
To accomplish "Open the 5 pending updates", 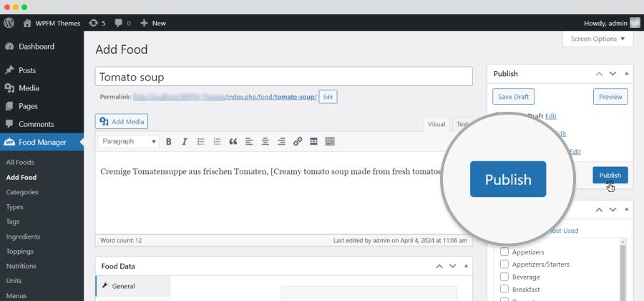I will click(x=97, y=23).
